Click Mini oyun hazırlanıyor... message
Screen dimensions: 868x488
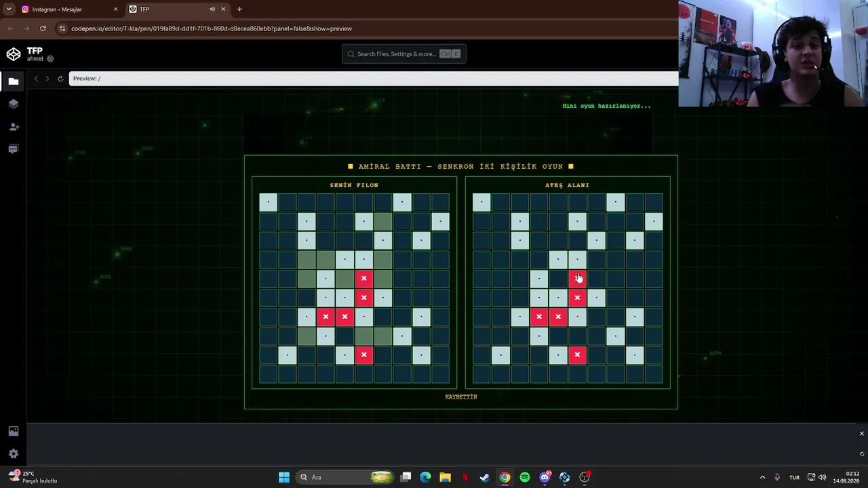coord(606,106)
